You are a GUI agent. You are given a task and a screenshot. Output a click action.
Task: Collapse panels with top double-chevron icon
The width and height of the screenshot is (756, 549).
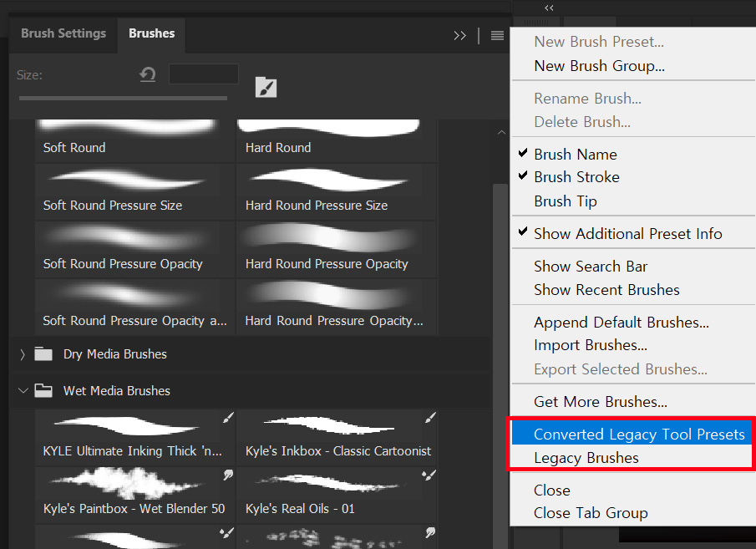coord(549,8)
